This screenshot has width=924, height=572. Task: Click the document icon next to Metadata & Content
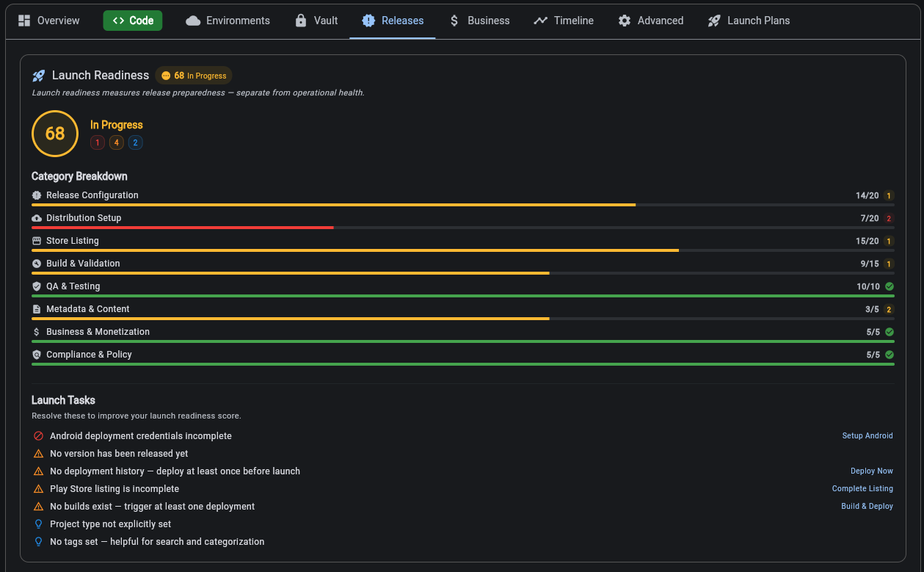coord(36,309)
